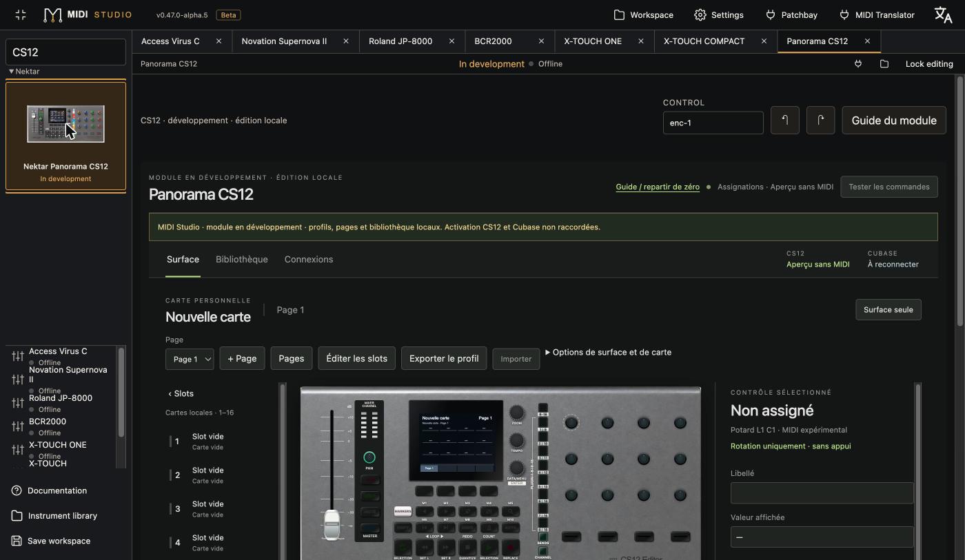
Task: Toggle the Surface seule view
Action: [x=888, y=310]
